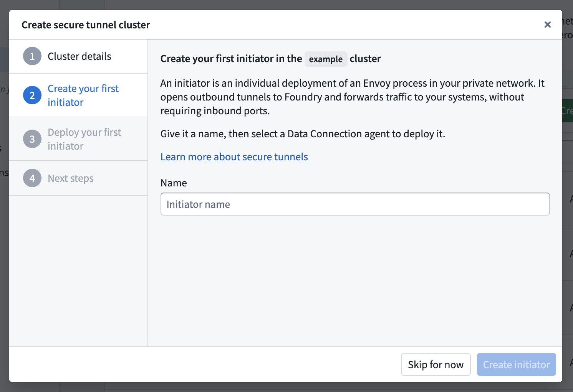This screenshot has width=573, height=392.
Task: Click the dialog title Create secure tunnel cluster
Action: pos(86,25)
